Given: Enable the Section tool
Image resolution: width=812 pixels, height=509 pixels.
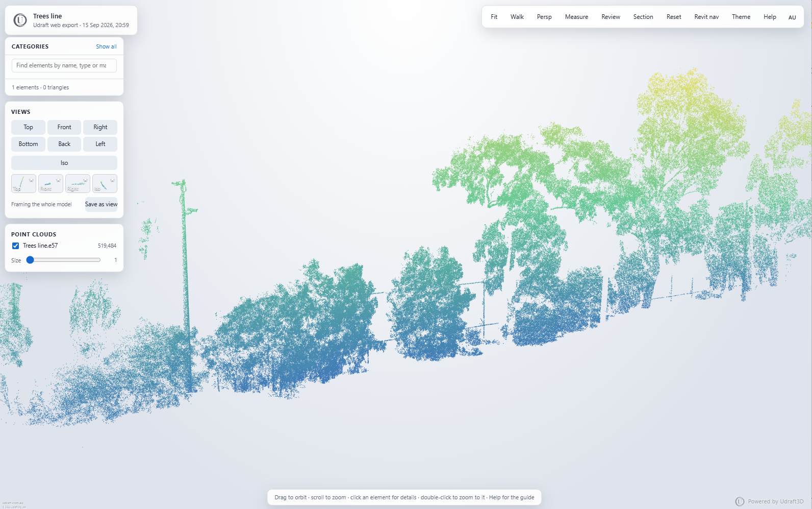Looking at the screenshot, I should (x=643, y=17).
